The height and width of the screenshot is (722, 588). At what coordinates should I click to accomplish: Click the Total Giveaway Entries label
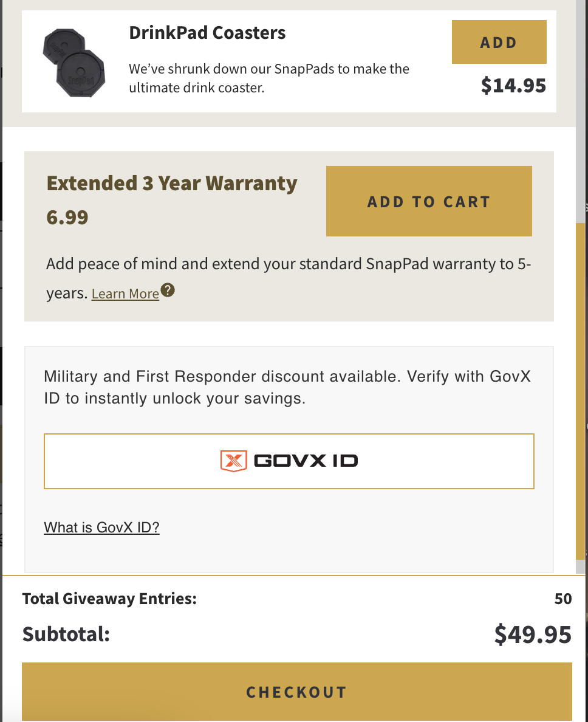click(x=109, y=599)
